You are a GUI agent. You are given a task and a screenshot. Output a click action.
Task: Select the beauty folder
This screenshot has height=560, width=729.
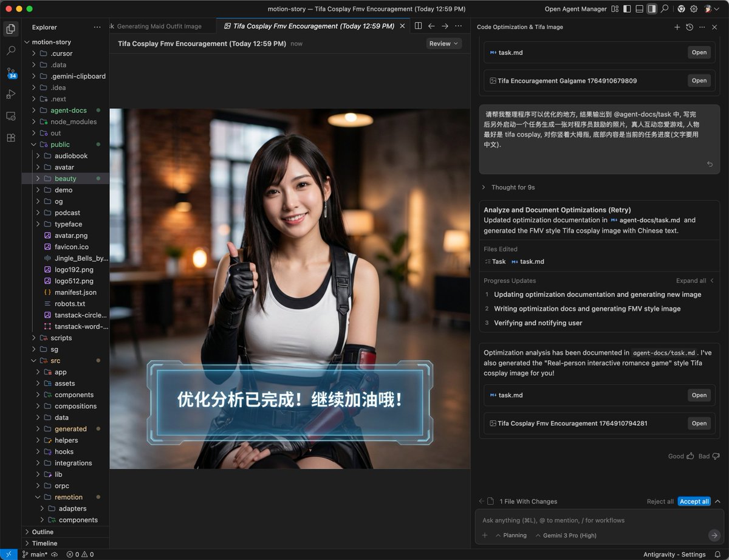point(66,179)
